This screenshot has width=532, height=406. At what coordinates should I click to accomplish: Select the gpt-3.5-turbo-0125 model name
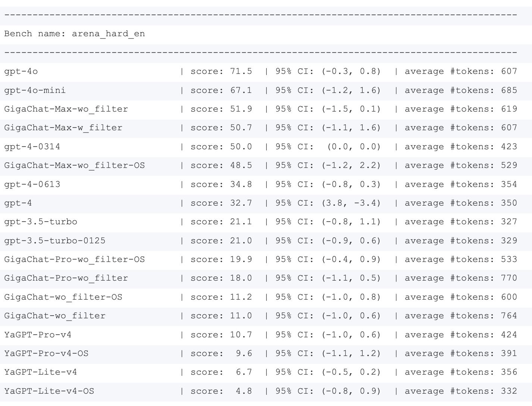coord(55,241)
